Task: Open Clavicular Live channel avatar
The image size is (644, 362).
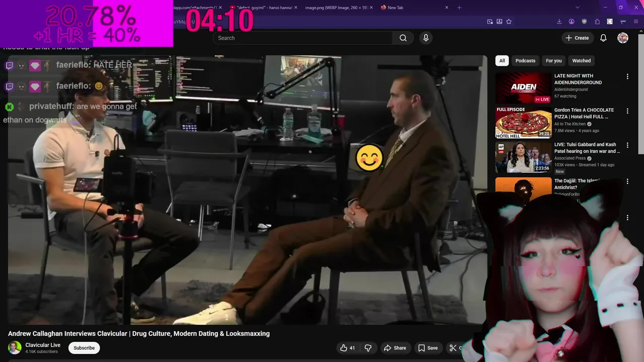Action: pos(15,348)
